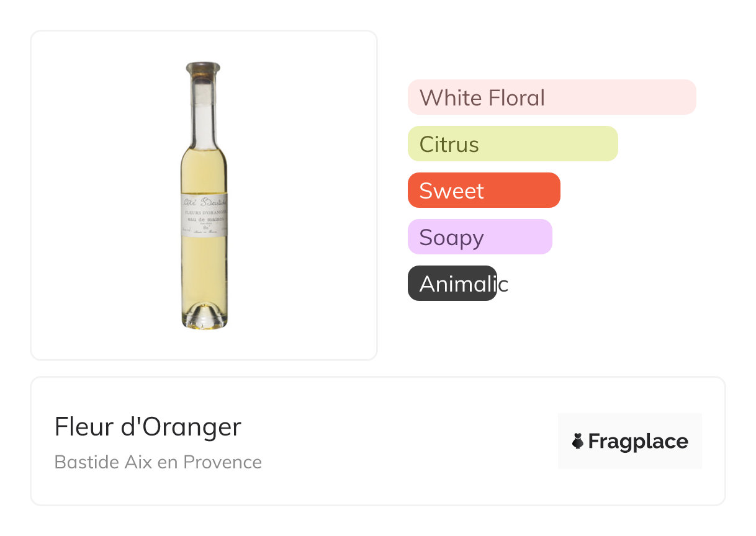Click the "White Floral" label text
Viewport: 756px width, 536px height.
(482, 97)
